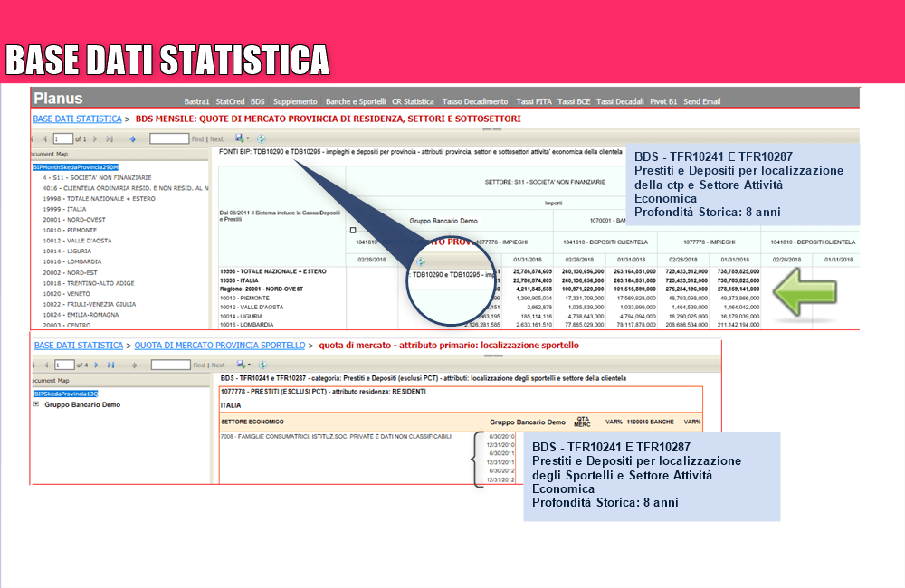Go to previous page in BDS MENSILE report
This screenshot has height=588, width=905.
tap(45, 139)
